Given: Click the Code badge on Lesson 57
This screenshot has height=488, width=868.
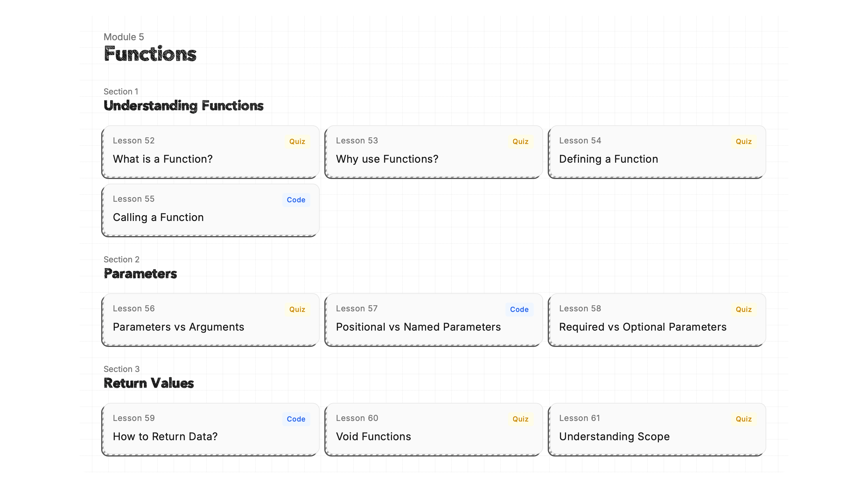Looking at the screenshot, I should click(x=519, y=310).
